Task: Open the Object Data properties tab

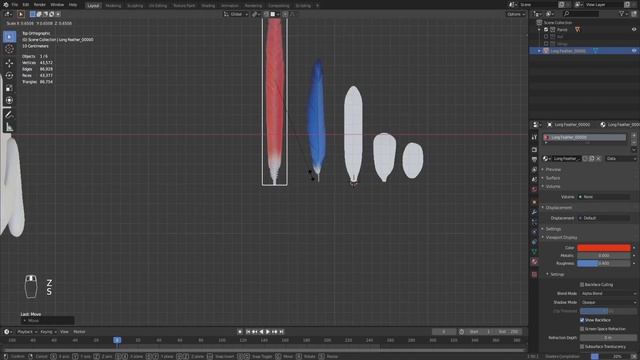Action: click(x=534, y=252)
